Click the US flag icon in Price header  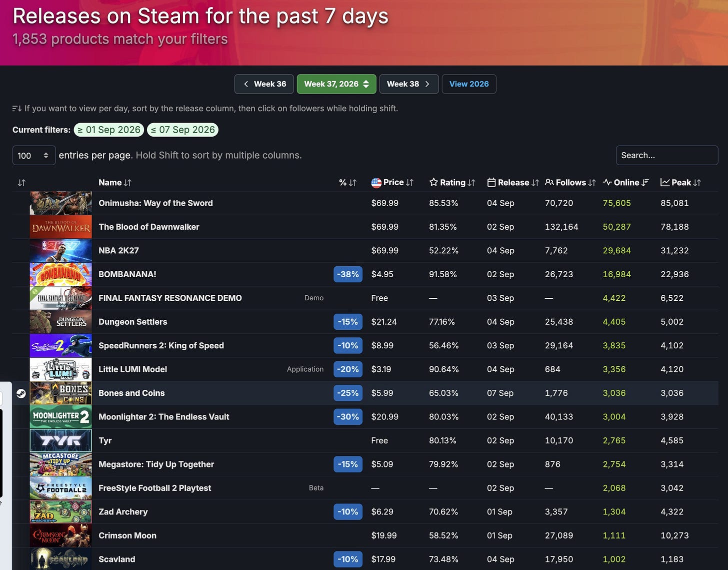pyautogui.click(x=376, y=183)
